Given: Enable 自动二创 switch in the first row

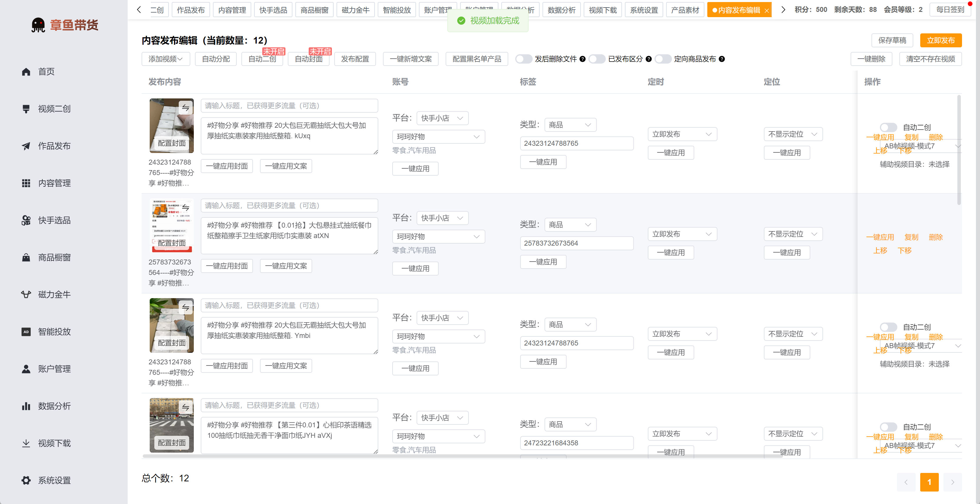Looking at the screenshot, I should 888,127.
